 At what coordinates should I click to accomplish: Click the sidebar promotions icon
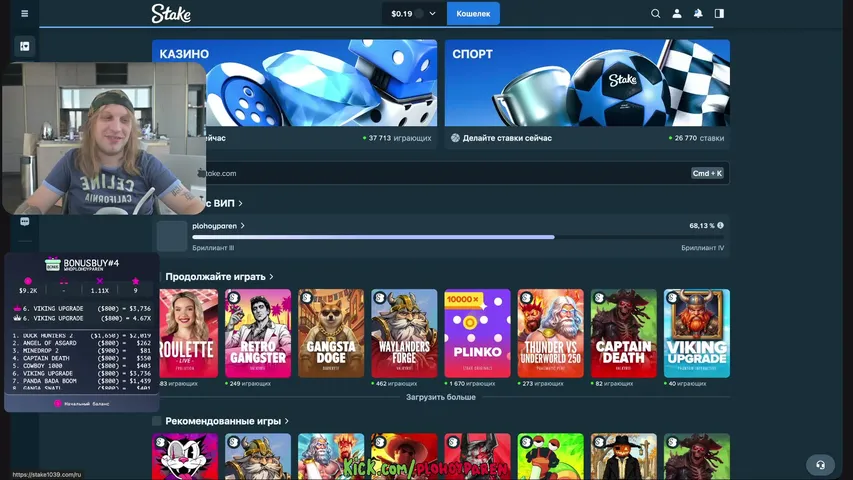pos(24,46)
